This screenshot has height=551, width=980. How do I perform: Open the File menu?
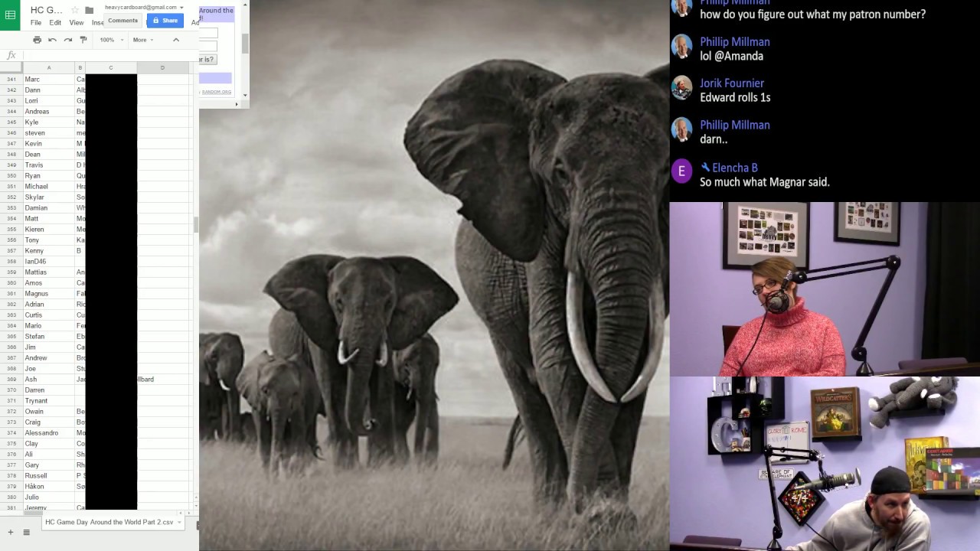click(x=36, y=23)
